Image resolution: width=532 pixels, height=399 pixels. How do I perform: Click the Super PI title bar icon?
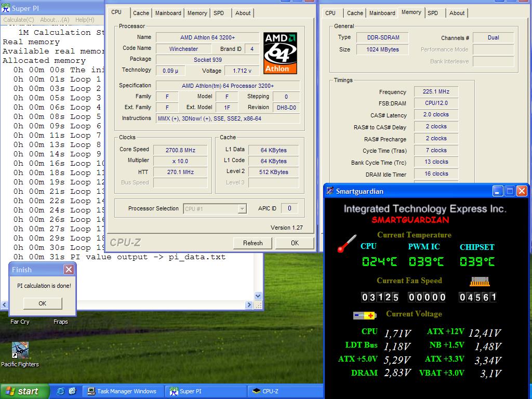(5, 7)
